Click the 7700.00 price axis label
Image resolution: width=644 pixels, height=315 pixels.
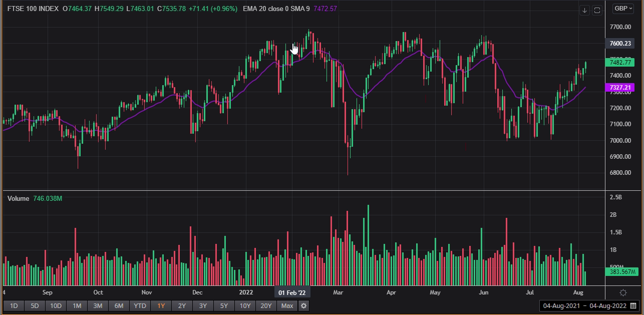click(620, 27)
